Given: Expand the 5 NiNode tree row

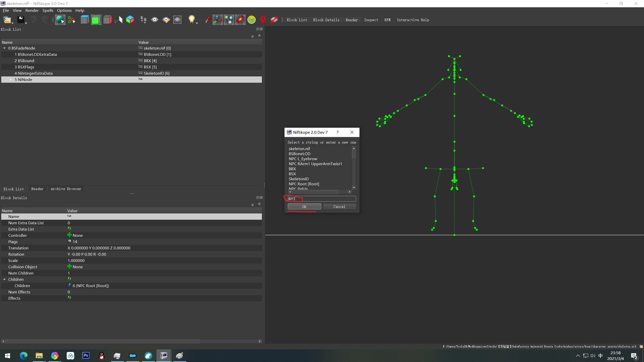Looking at the screenshot, I should pos(11,80).
